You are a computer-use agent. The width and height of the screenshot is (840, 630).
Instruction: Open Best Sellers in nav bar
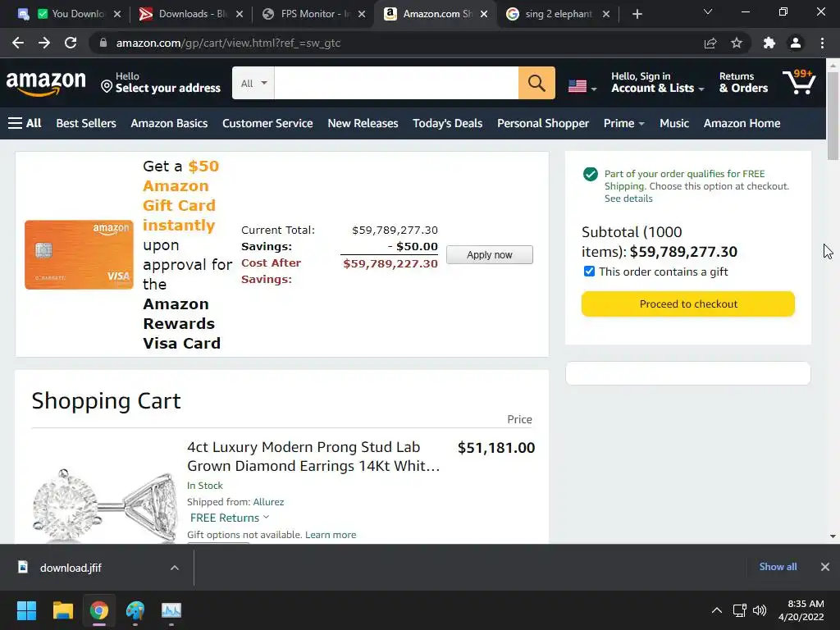click(86, 123)
